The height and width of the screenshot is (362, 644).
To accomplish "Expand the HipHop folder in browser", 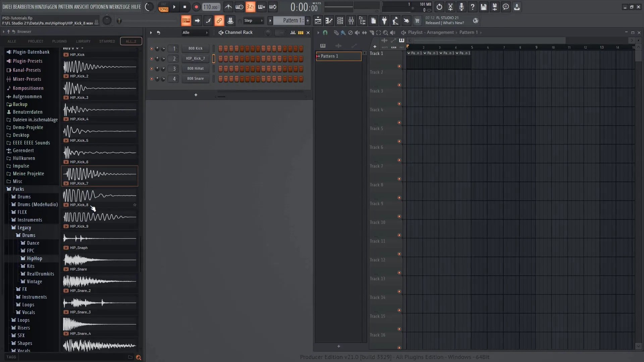I will pos(34,258).
